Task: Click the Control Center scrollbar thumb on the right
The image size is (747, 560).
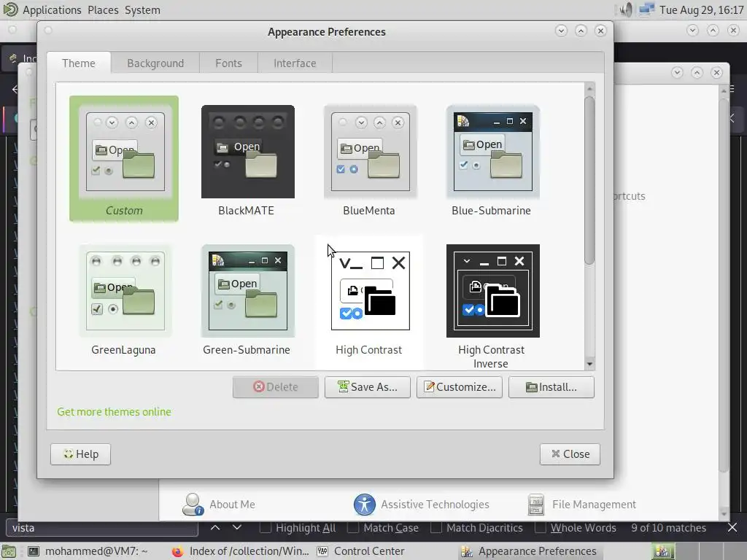Action: [724, 286]
